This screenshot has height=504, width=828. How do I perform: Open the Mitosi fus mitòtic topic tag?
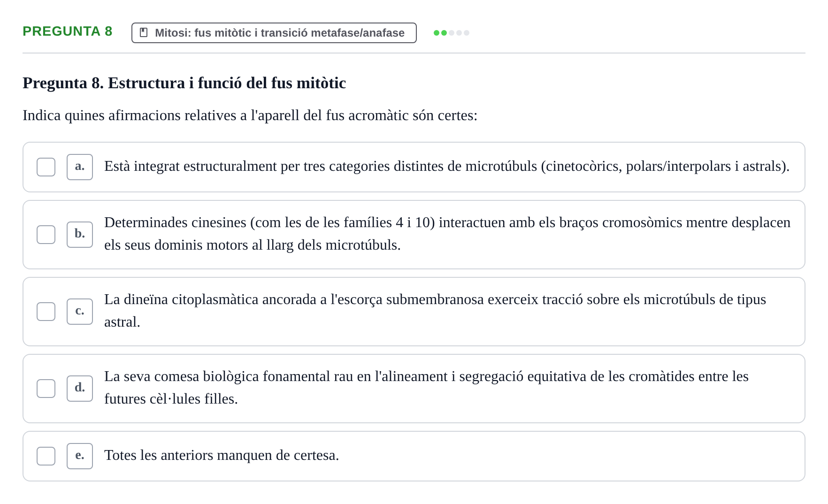tap(274, 33)
